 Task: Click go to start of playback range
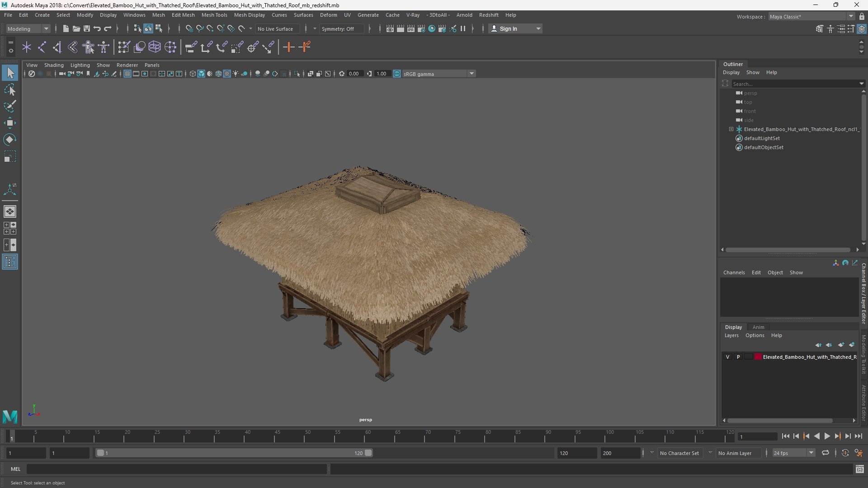point(785,436)
